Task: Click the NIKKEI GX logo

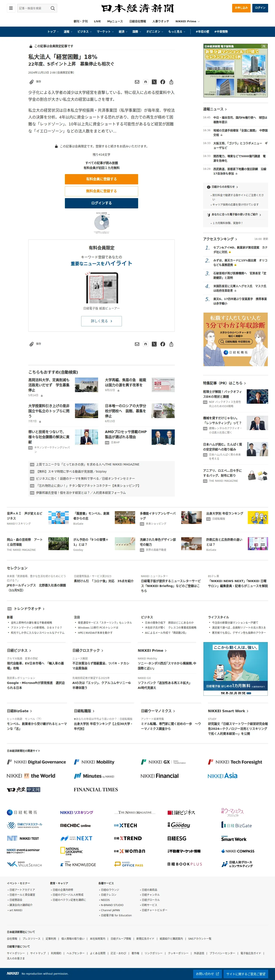Action: coord(164,762)
